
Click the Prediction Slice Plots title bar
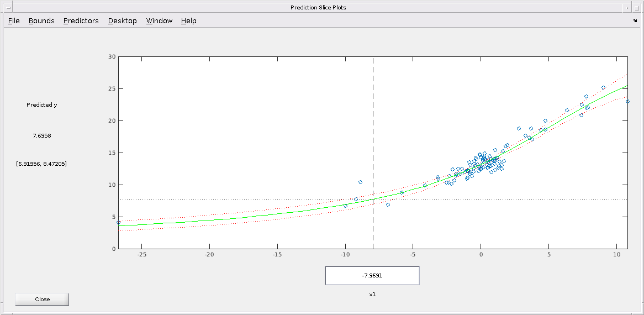pyautogui.click(x=318, y=7)
